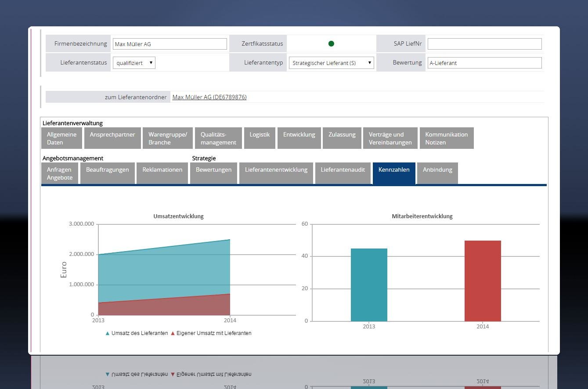The width and height of the screenshot is (588, 389).
Task: Click the 2014 axis label in Mitarbeiterentwicklung
Action: coord(483,326)
